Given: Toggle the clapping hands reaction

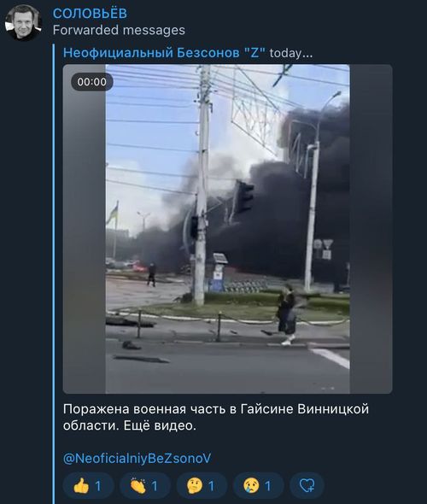Looking at the screenshot, I should (145, 486).
